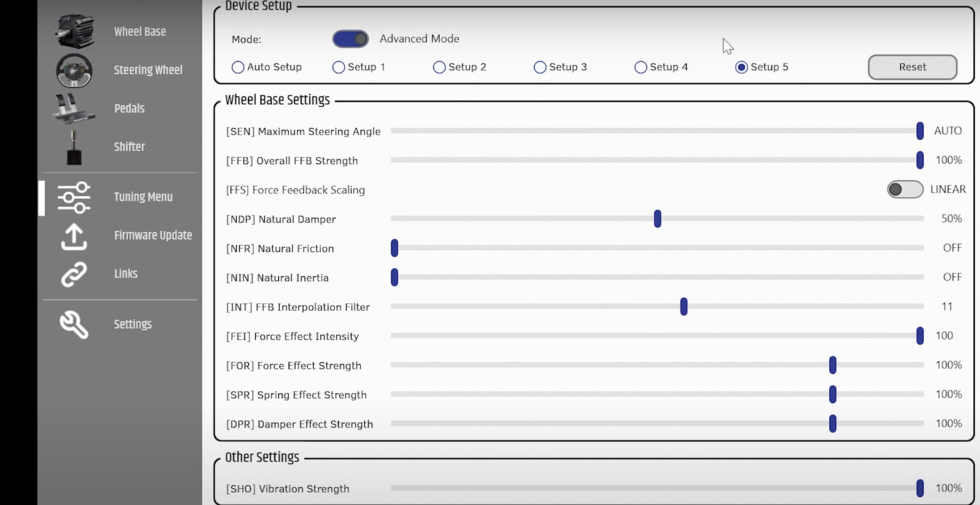Viewport: 980px width, 505px height.
Task: Open the Steering Wheel page
Action: [x=73, y=70]
